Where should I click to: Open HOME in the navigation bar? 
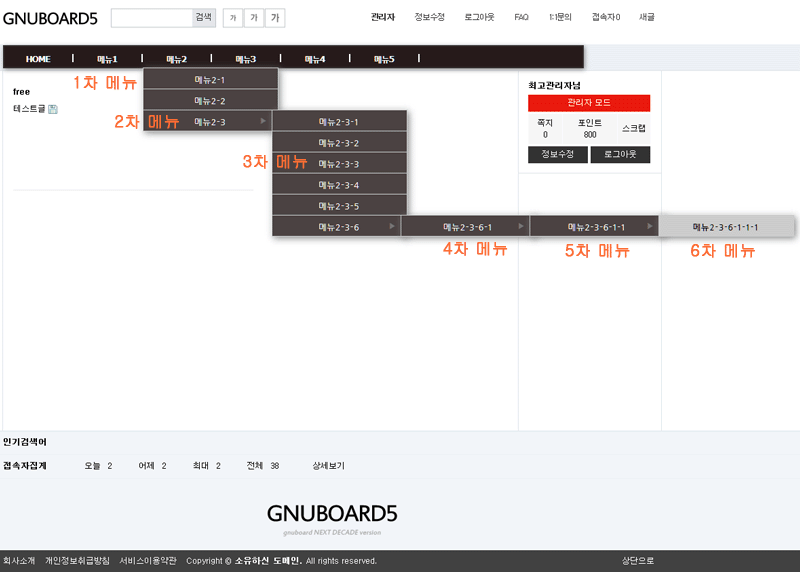tap(38, 59)
